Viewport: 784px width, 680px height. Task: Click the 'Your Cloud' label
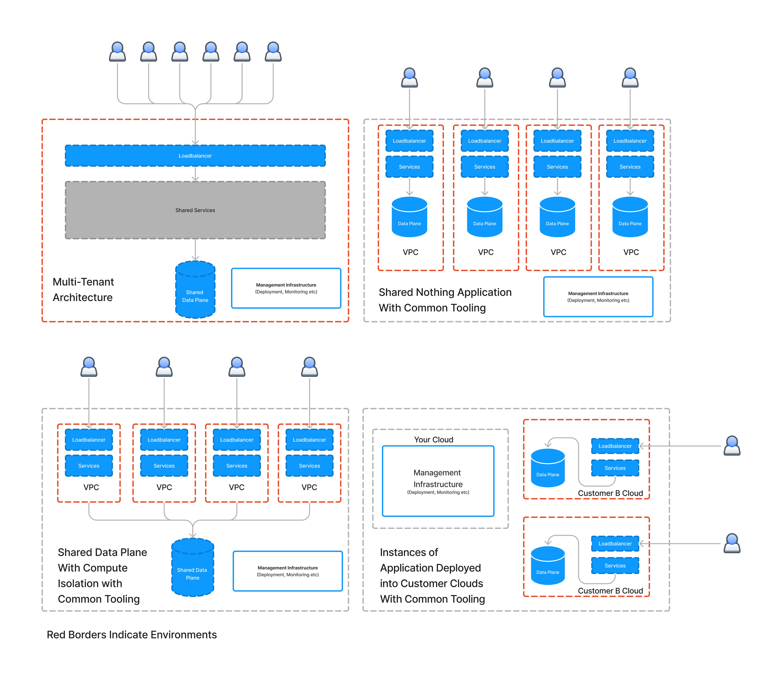coord(434,439)
